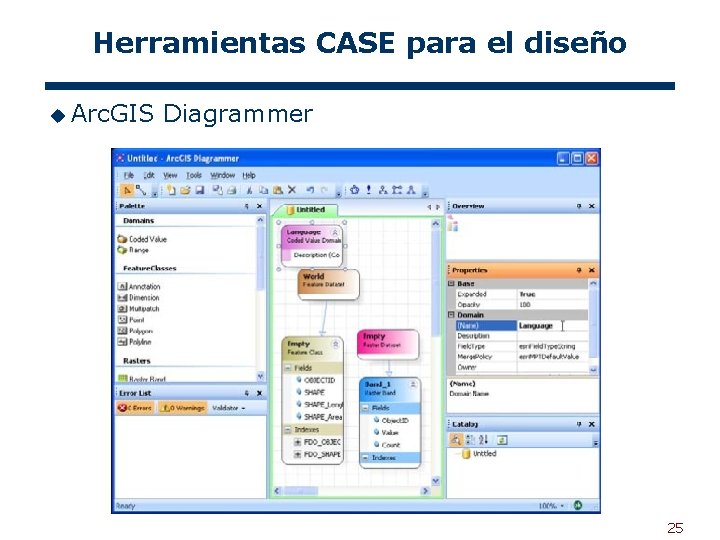This screenshot has width=720, height=540.
Task: Pin the Palette panel
Action: coord(247,206)
